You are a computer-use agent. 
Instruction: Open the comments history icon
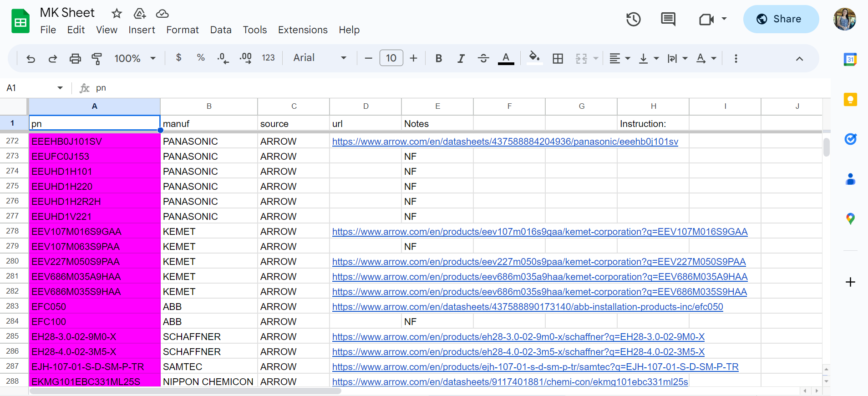[x=668, y=19]
